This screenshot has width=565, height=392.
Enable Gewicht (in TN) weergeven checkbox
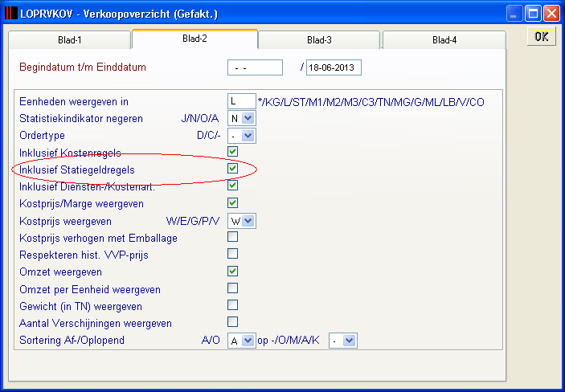[x=233, y=304]
